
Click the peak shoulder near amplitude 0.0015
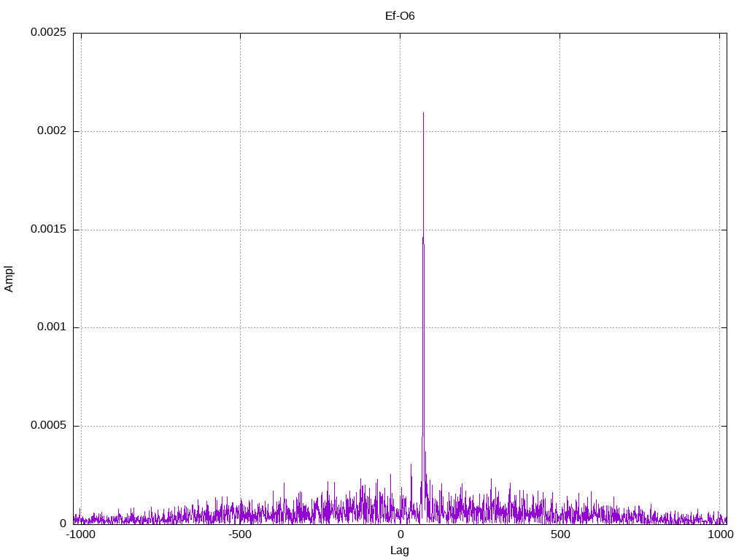(x=422, y=238)
